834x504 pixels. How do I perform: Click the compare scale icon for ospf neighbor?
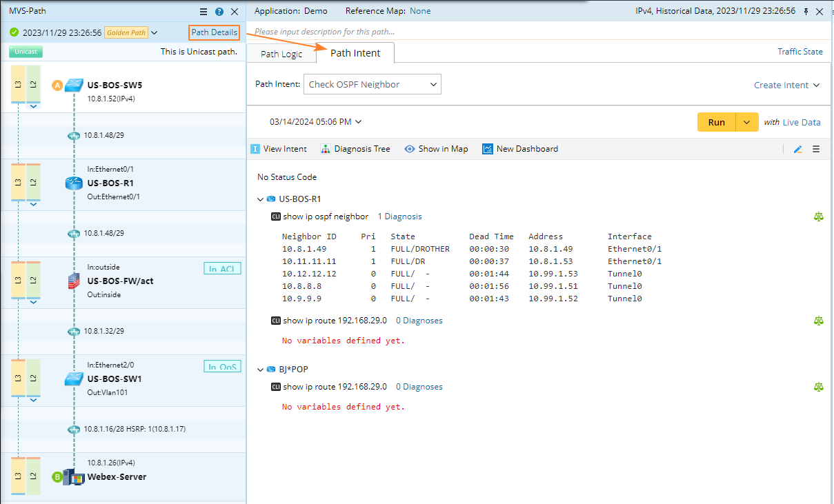click(x=819, y=216)
